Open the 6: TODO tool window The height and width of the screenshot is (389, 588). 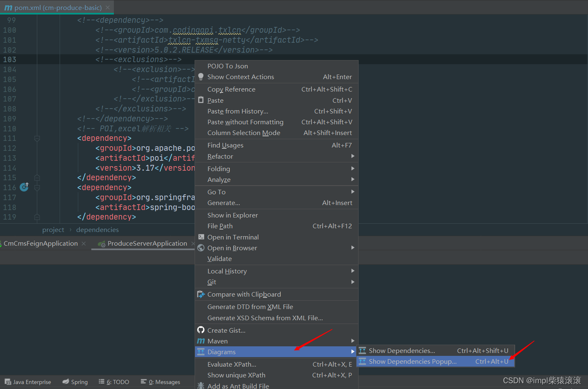point(114,382)
